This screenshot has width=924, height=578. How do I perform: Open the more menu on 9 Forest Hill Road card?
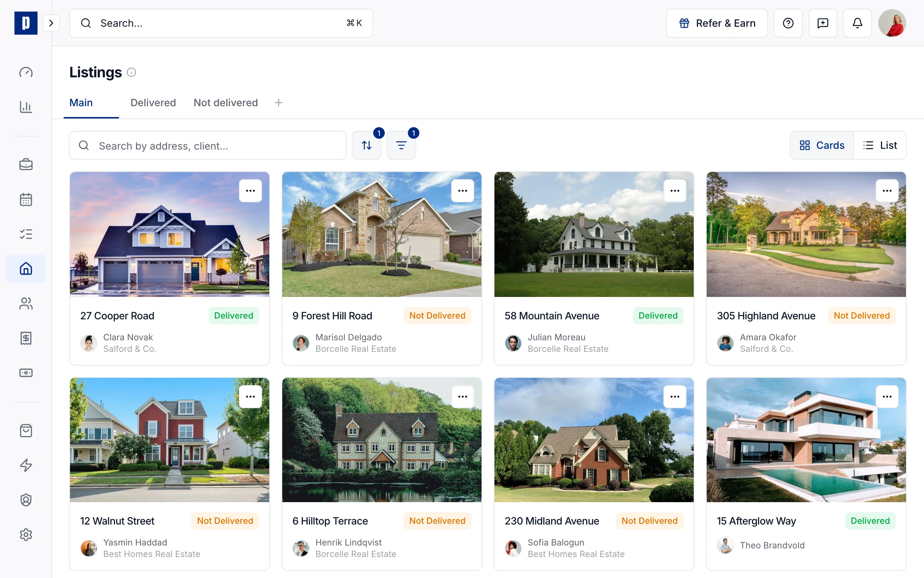click(x=463, y=190)
